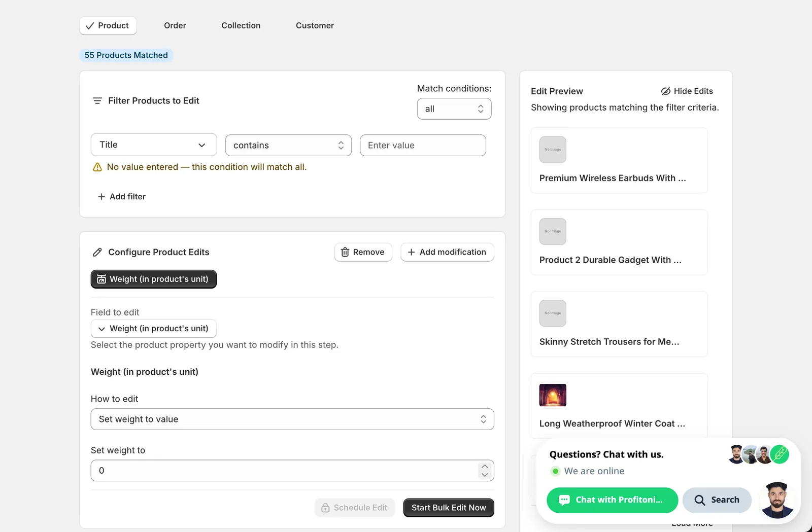The height and width of the screenshot is (532, 812).
Task: Click the locked Schedule Edit button
Action: pos(355,508)
